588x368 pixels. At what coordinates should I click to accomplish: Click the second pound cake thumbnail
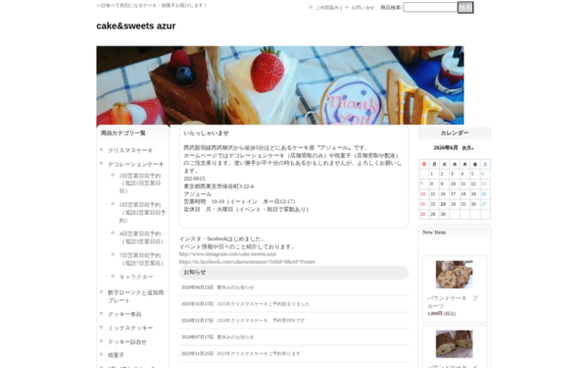tap(454, 344)
